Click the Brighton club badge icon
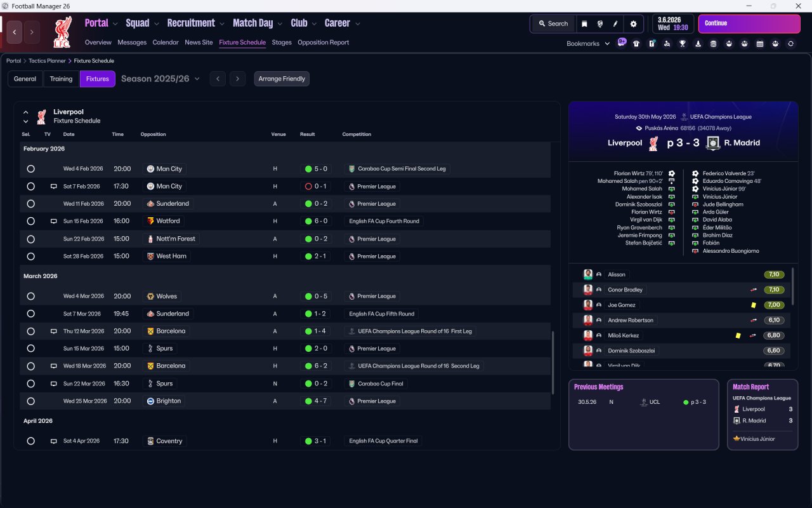Image resolution: width=812 pixels, height=508 pixels. [x=150, y=401]
